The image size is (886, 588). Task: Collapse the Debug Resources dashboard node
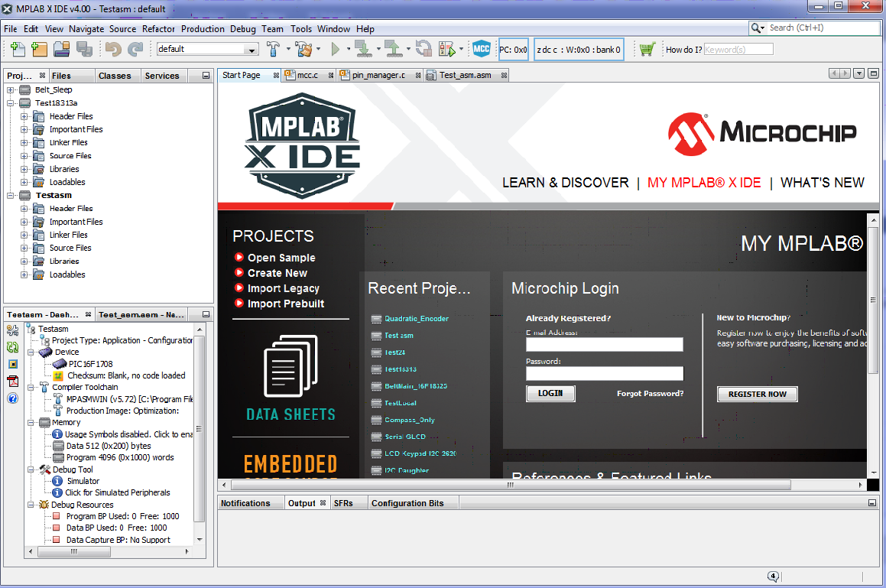click(x=31, y=505)
